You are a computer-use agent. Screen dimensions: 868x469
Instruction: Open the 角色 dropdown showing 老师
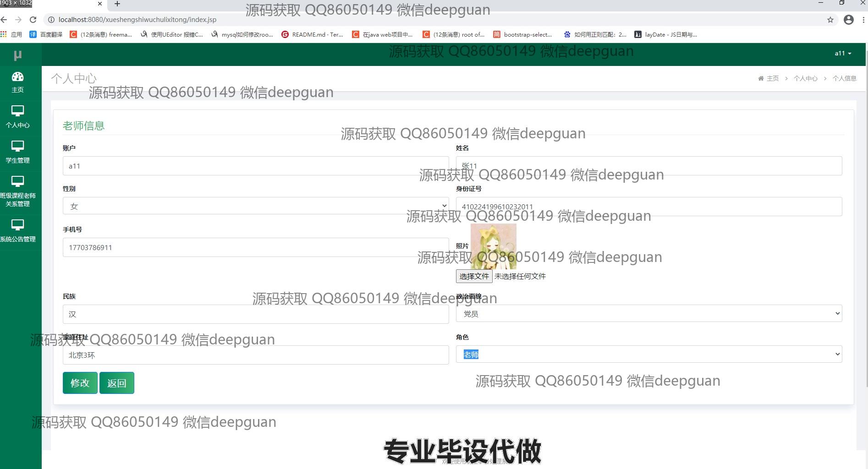(648, 354)
